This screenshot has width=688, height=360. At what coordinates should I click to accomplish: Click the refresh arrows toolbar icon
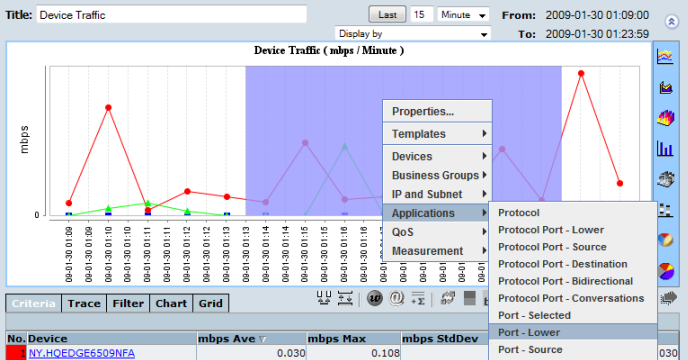pyautogui.click(x=448, y=298)
